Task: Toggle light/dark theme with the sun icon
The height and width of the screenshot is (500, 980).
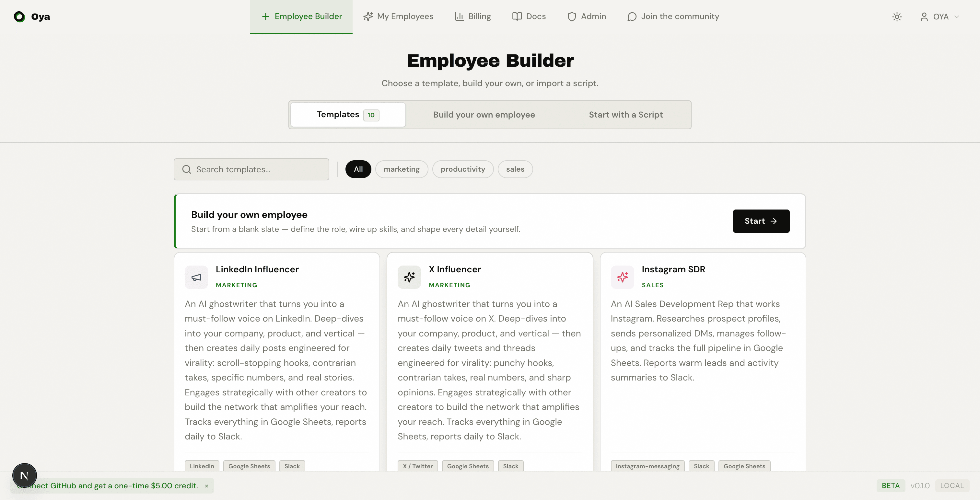Action: coord(897,17)
